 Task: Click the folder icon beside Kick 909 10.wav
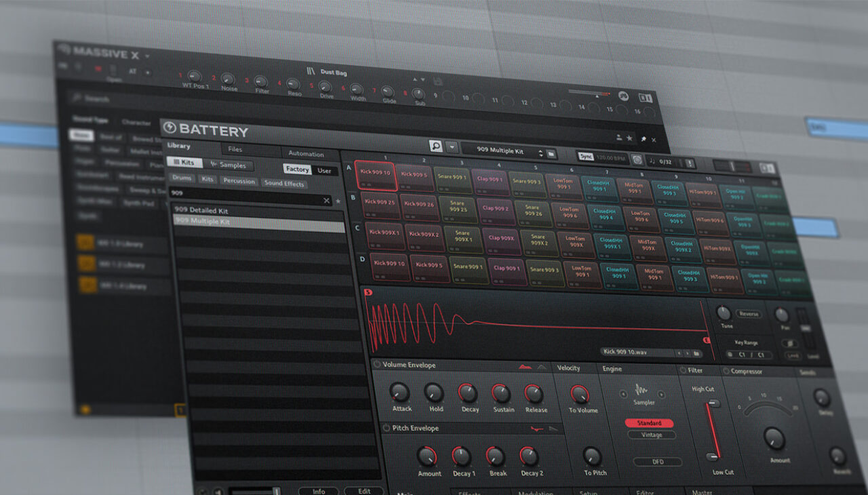click(696, 353)
